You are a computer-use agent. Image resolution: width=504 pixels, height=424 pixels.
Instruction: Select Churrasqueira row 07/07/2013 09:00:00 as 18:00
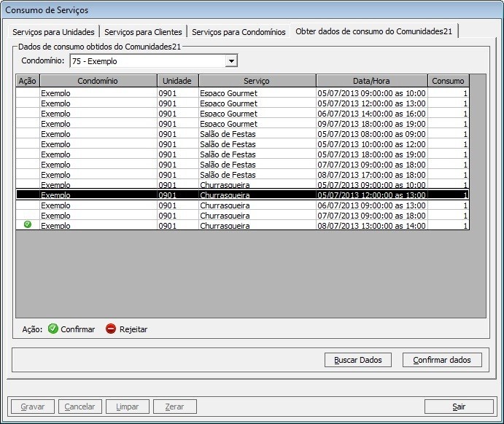tap(242, 216)
